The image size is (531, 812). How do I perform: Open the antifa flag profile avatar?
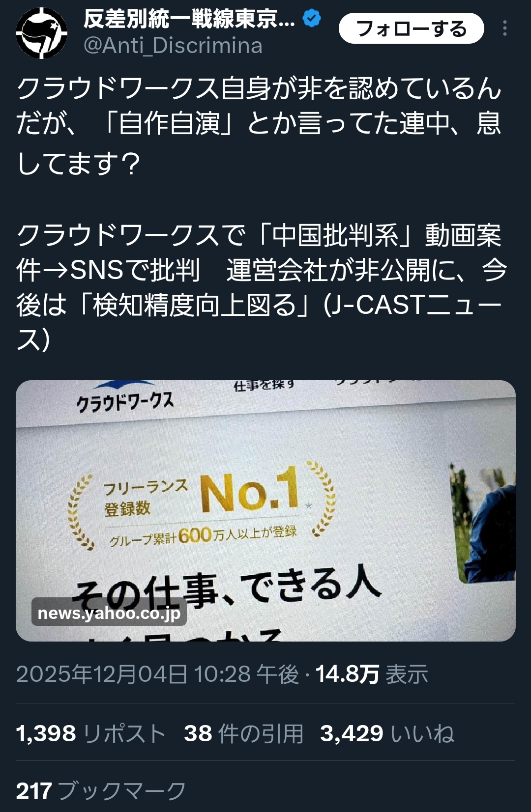pos(42,33)
